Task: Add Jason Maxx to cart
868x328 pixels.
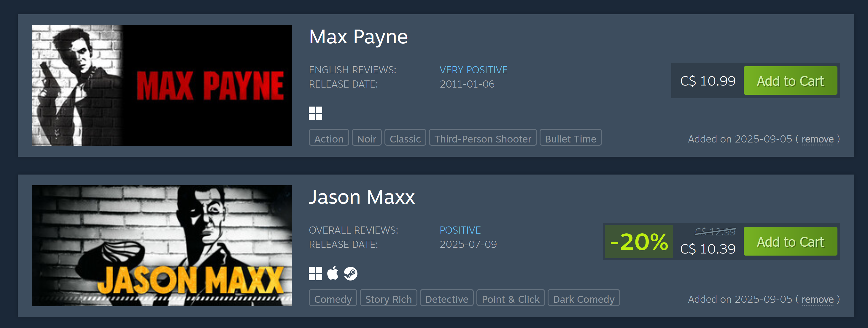Action: click(x=790, y=241)
